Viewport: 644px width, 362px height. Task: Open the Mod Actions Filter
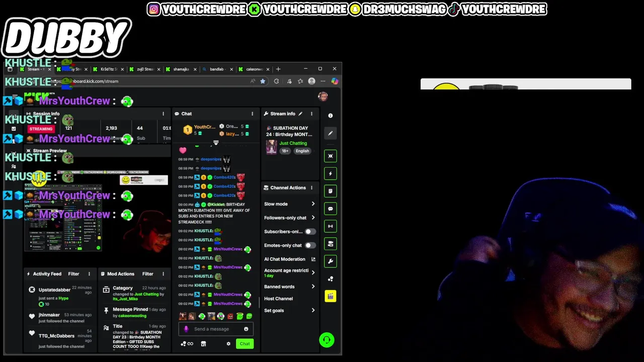coord(147,274)
